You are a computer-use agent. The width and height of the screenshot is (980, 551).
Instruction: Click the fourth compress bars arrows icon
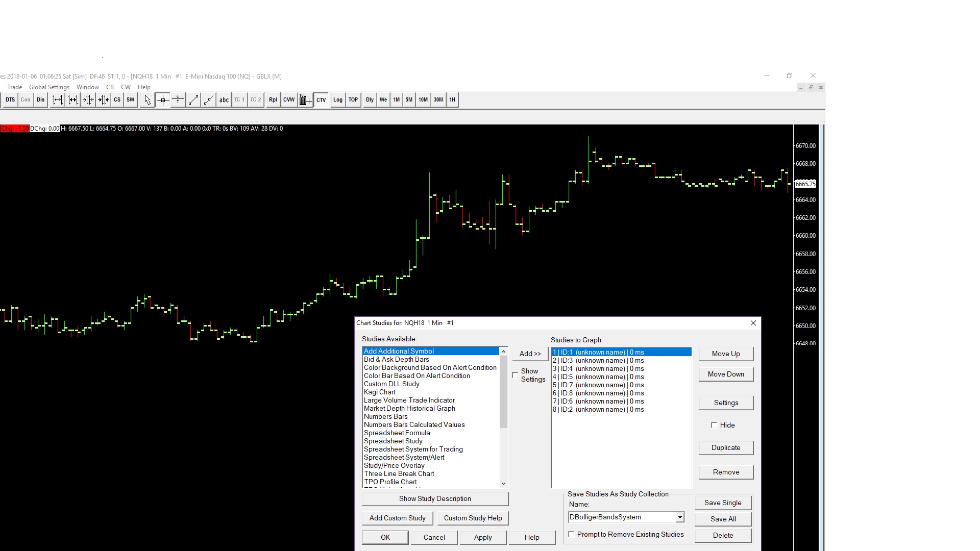[x=104, y=100]
